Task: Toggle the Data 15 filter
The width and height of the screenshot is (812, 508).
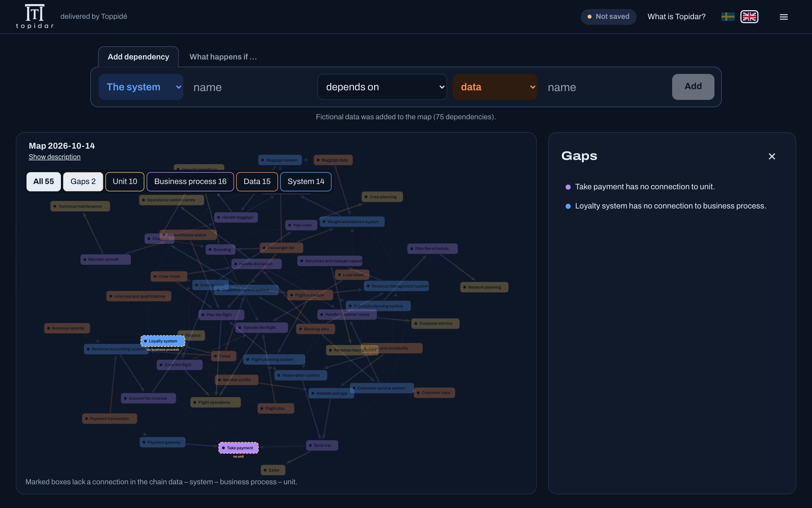Action: tap(257, 181)
